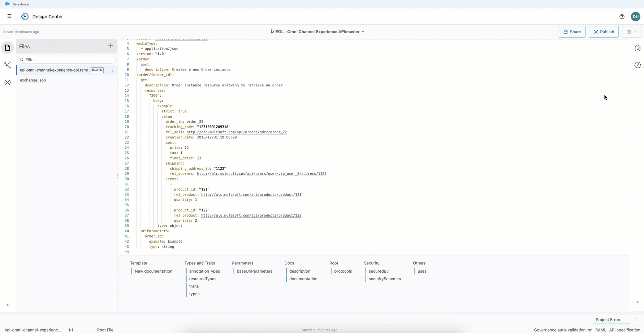
Task: Expand the Project Errors panel
Action: [x=635, y=320]
